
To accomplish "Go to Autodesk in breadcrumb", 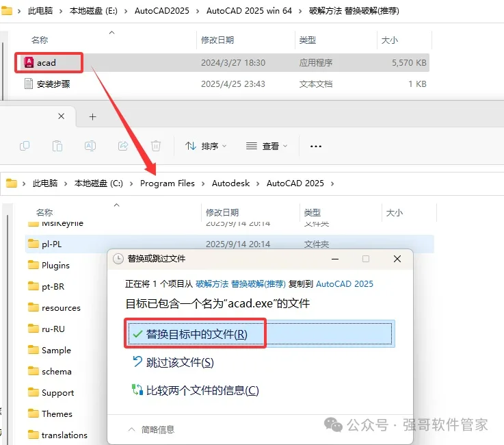I will pos(230,183).
